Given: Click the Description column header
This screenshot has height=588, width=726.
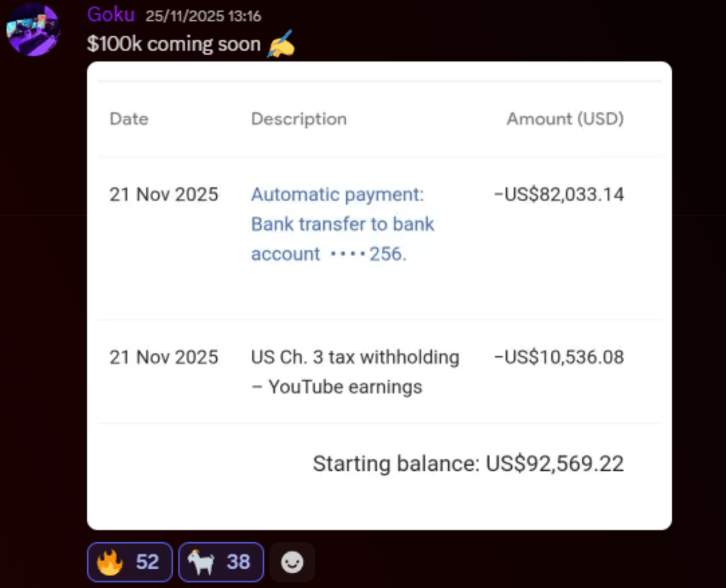Looking at the screenshot, I should (x=299, y=119).
